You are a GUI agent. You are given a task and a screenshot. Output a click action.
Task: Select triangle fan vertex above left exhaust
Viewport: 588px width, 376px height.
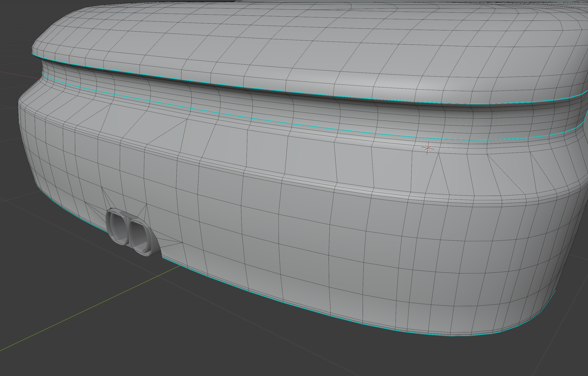coord(101,187)
